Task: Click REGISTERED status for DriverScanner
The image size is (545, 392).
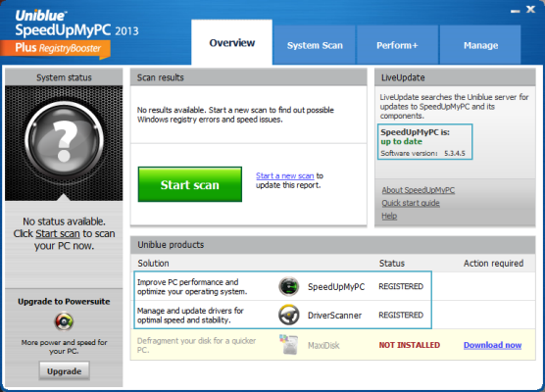Action: tap(401, 315)
